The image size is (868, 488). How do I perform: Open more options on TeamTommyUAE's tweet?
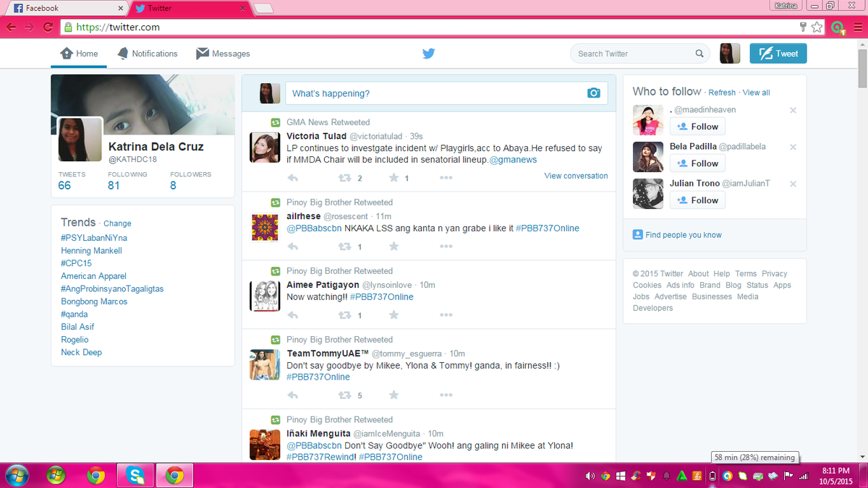pyautogui.click(x=446, y=395)
